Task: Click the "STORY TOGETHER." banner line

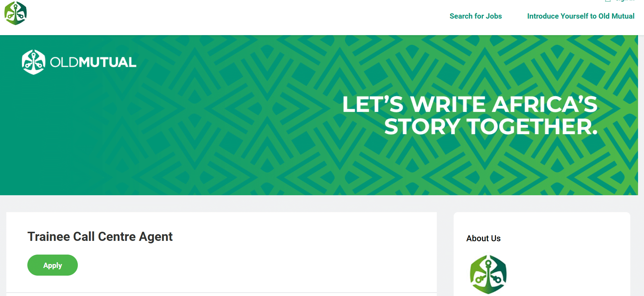Action: (491, 126)
